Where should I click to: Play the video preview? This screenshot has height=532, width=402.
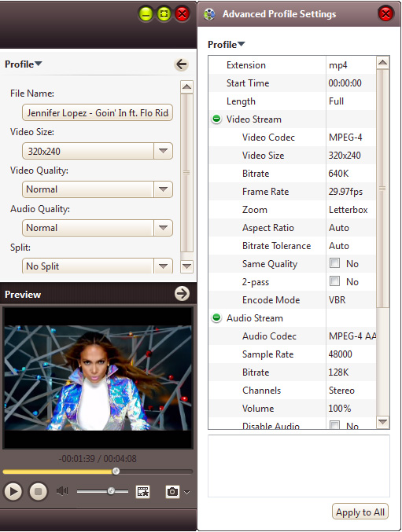13,491
